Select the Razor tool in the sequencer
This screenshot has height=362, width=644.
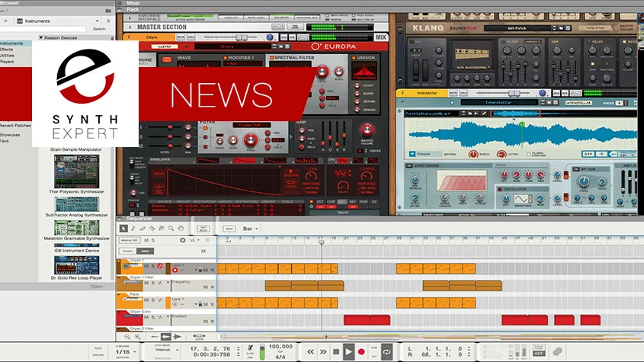click(x=152, y=229)
